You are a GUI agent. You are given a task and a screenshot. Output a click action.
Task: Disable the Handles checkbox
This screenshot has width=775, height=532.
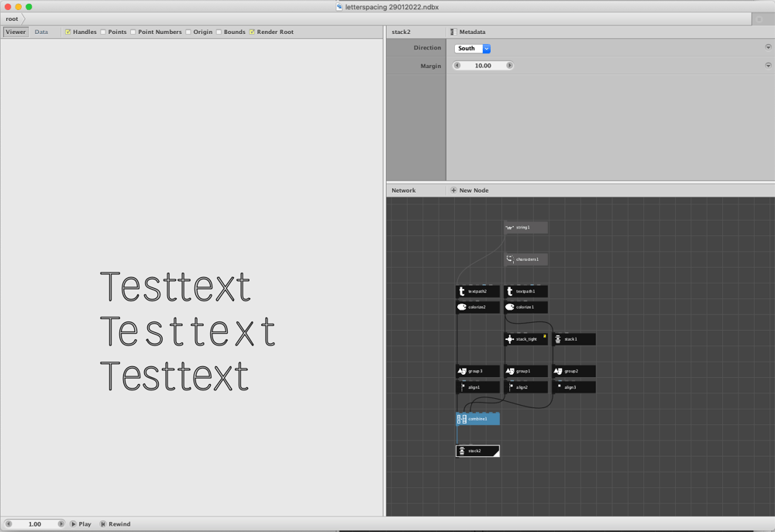tap(68, 32)
